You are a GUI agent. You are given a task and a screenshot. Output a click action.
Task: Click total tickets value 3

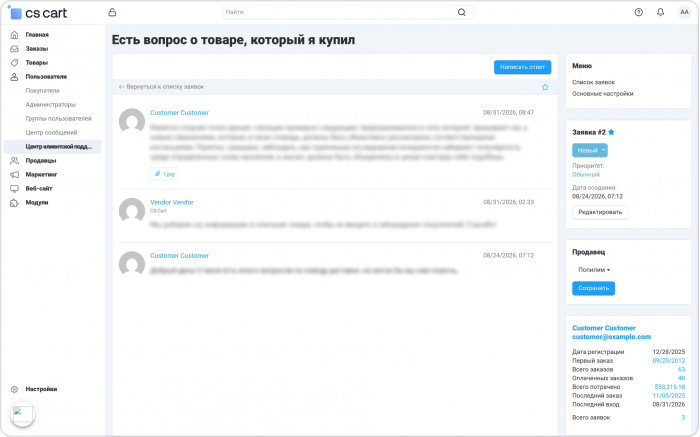[683, 418]
